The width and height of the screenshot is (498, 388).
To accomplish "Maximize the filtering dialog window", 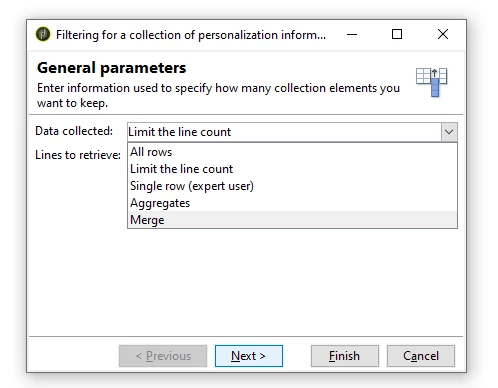I will click(x=397, y=34).
